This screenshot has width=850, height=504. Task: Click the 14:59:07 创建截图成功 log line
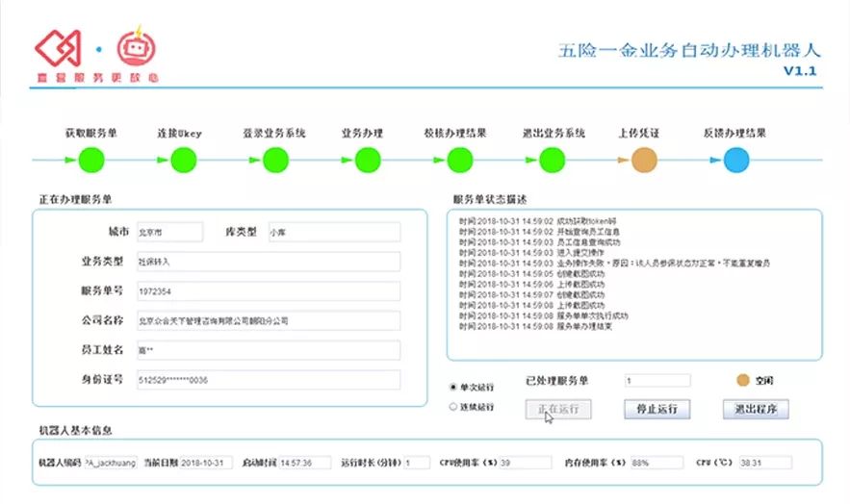[x=531, y=295]
